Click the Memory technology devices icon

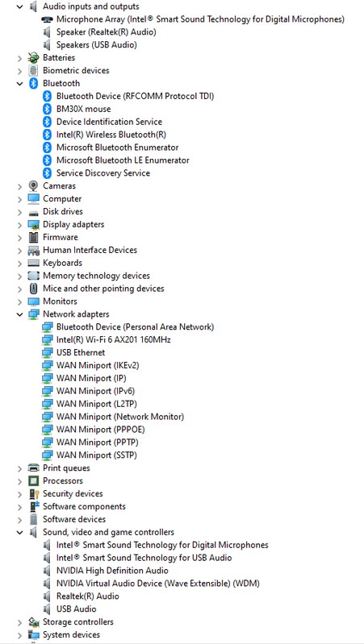point(34,276)
